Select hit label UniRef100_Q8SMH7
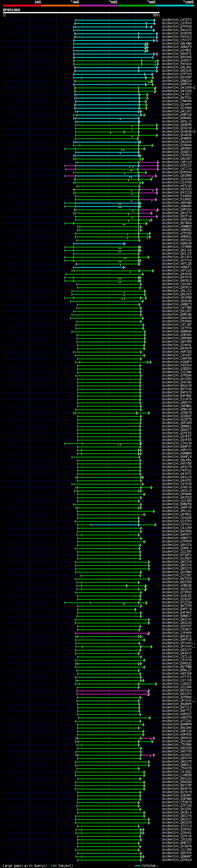Image resolution: width=197 pixels, height=868 pixels. [x=177, y=149]
